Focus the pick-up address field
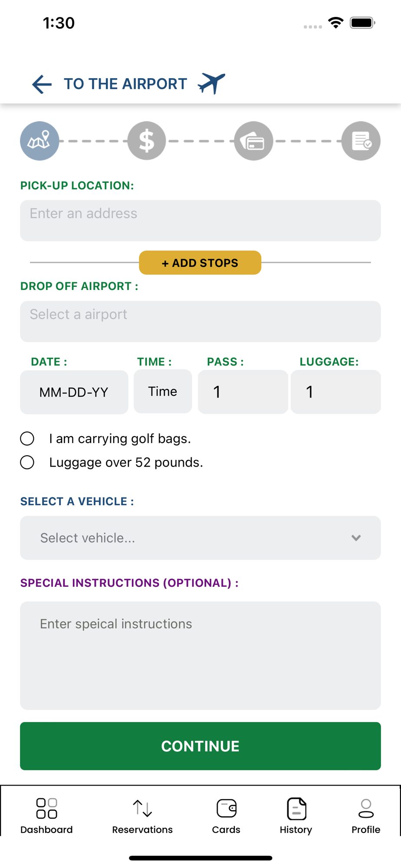 (200, 220)
